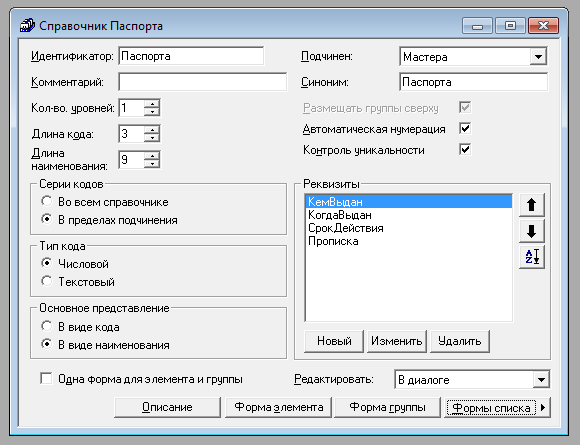Minimize the Справочник Паспорта window
580x445 pixels.
pyautogui.click(x=477, y=26)
